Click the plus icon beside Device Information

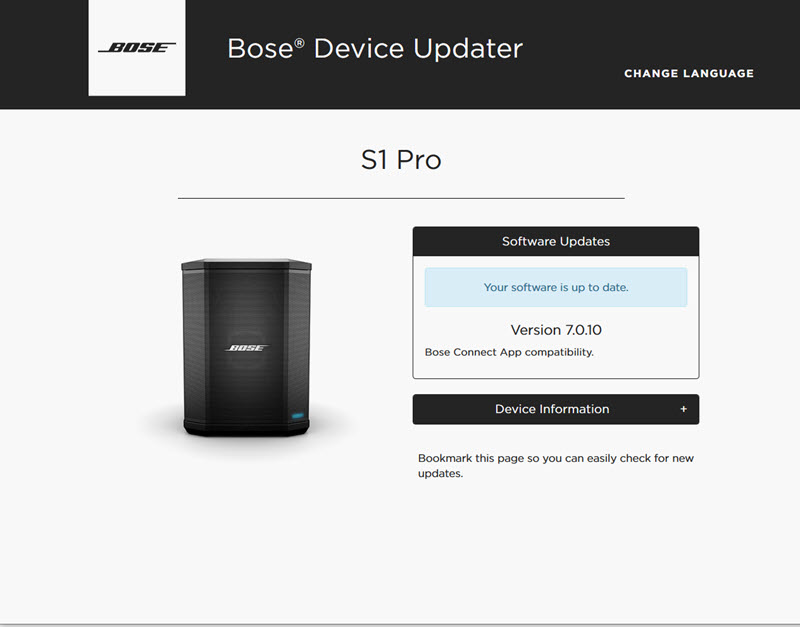pyautogui.click(x=684, y=409)
